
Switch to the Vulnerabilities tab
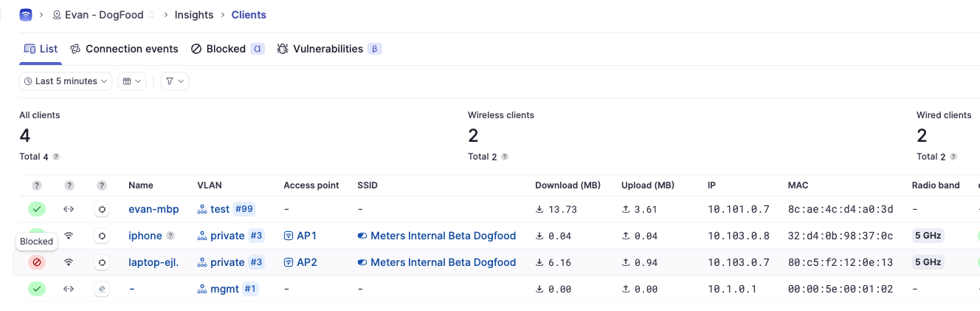[x=328, y=49]
